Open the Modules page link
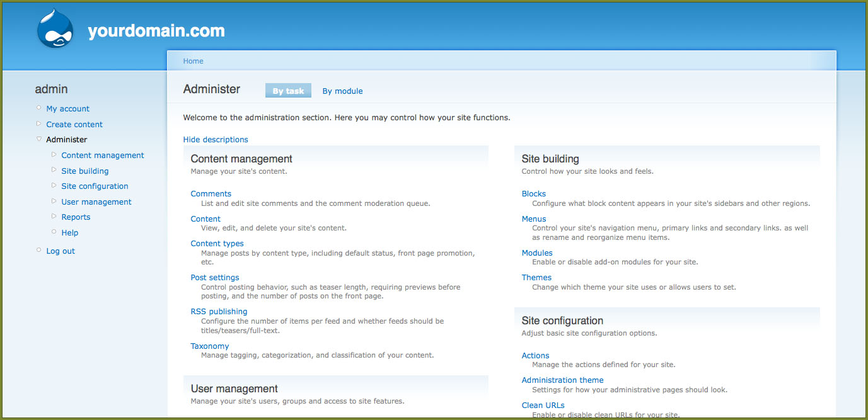 [x=536, y=253]
